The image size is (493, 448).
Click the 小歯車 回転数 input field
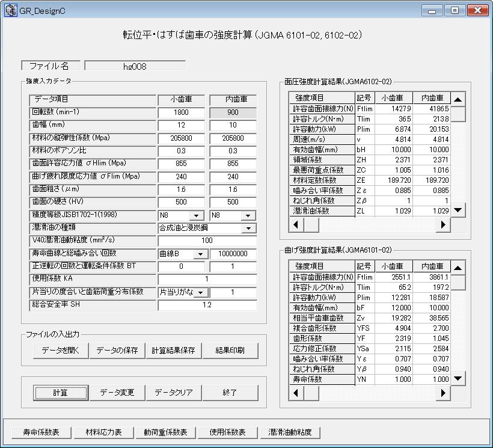tap(181, 112)
